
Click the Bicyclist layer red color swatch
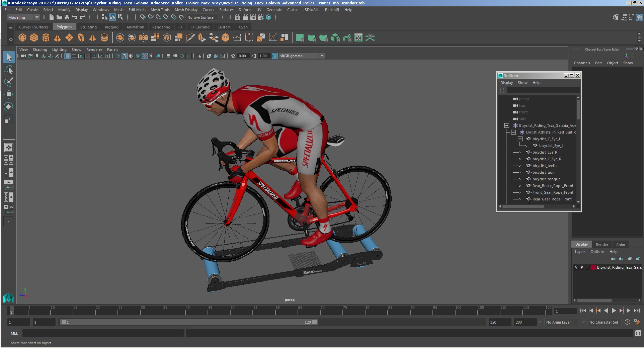pyautogui.click(x=593, y=267)
